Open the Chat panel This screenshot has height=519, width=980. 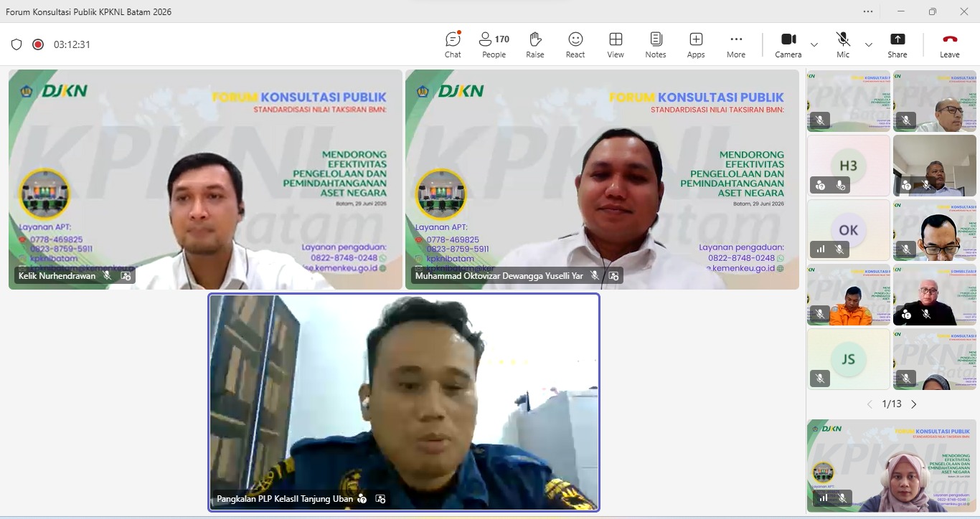tap(453, 44)
